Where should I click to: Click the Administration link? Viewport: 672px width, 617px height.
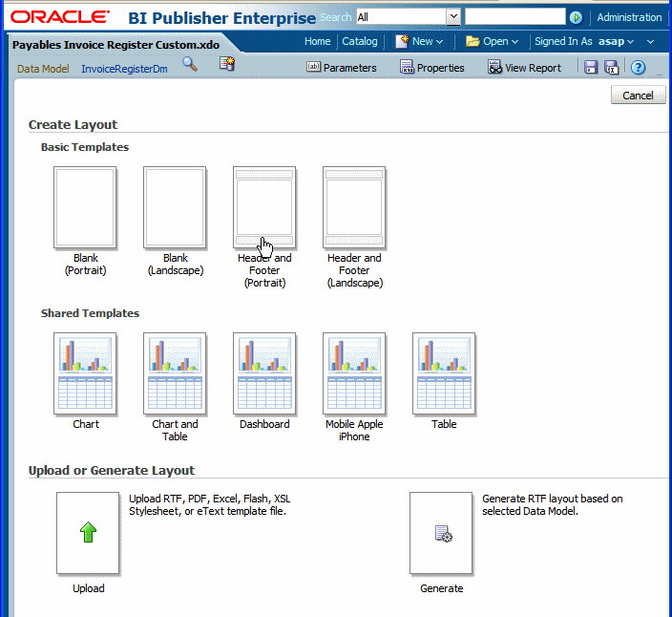coord(629,17)
